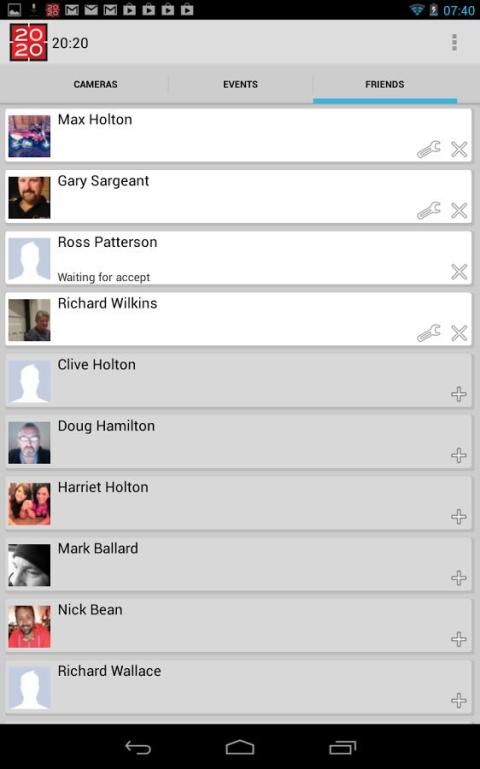Open Gary Sargeant's profile photo
Screen dimensions: 480x769
pyautogui.click(x=29, y=198)
